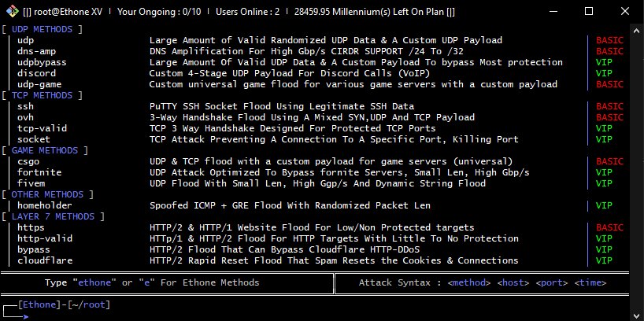
Task: Click the prompt arrow on the input line
Action: pos(25,316)
